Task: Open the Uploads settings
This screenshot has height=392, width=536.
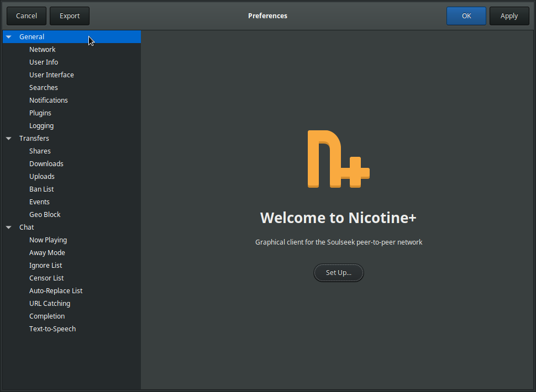Action: tap(72, 177)
